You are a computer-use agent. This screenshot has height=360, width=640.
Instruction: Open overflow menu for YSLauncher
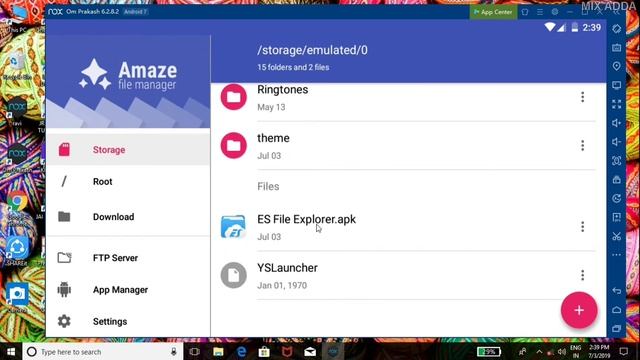tap(582, 275)
